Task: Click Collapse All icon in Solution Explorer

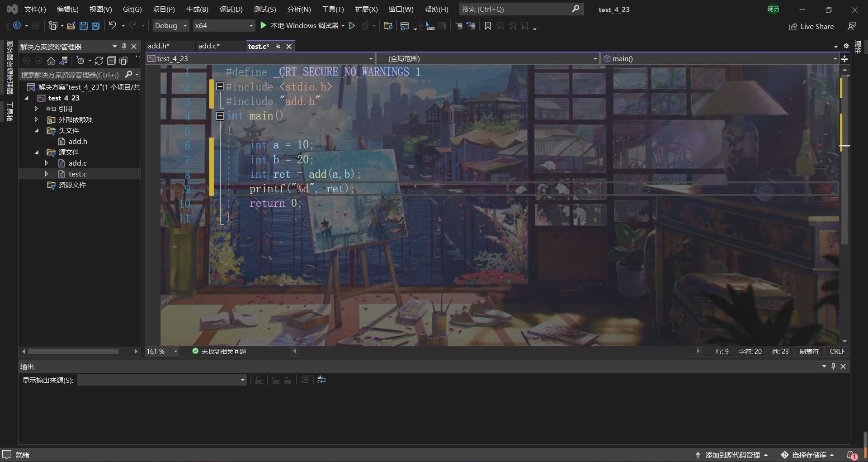Action: point(111,61)
